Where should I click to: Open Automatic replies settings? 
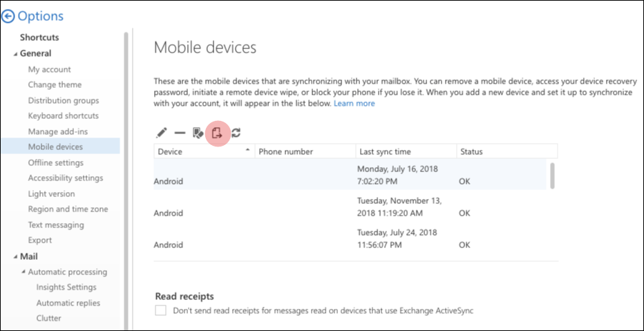pyautogui.click(x=68, y=303)
